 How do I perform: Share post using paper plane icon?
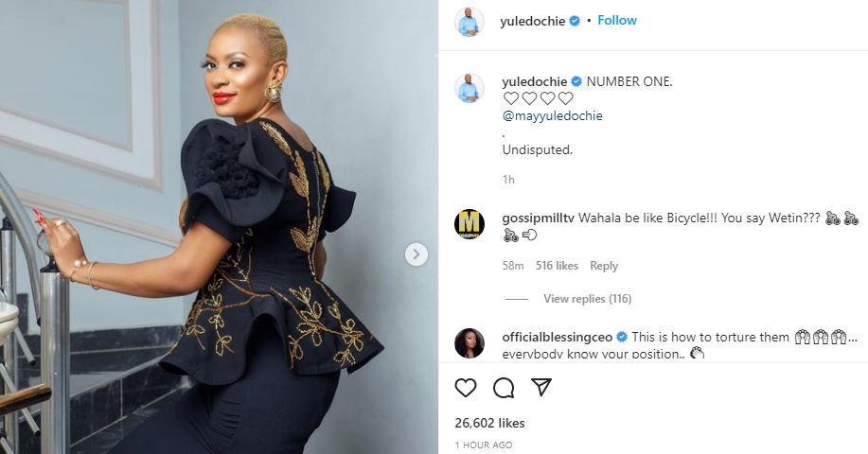click(x=540, y=387)
